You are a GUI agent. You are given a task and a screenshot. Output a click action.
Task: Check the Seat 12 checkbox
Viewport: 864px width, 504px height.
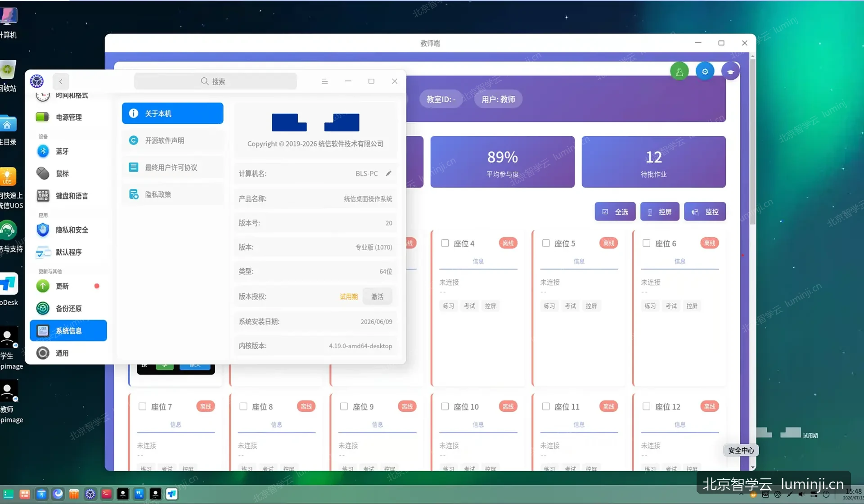click(646, 406)
